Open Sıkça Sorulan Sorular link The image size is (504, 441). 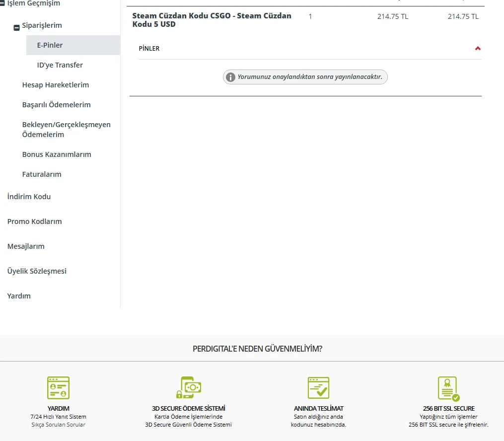click(58, 425)
